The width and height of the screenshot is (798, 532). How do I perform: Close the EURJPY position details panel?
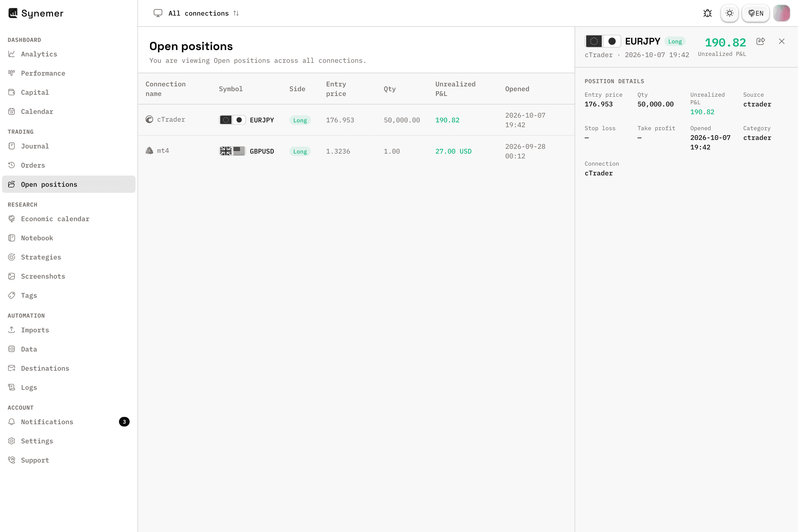(782, 41)
